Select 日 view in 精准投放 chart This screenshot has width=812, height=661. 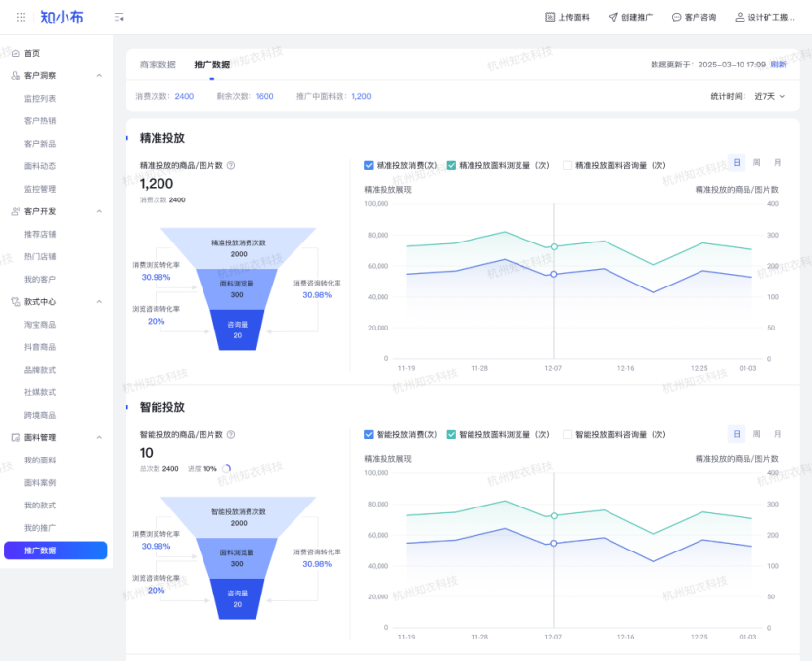coord(737,163)
